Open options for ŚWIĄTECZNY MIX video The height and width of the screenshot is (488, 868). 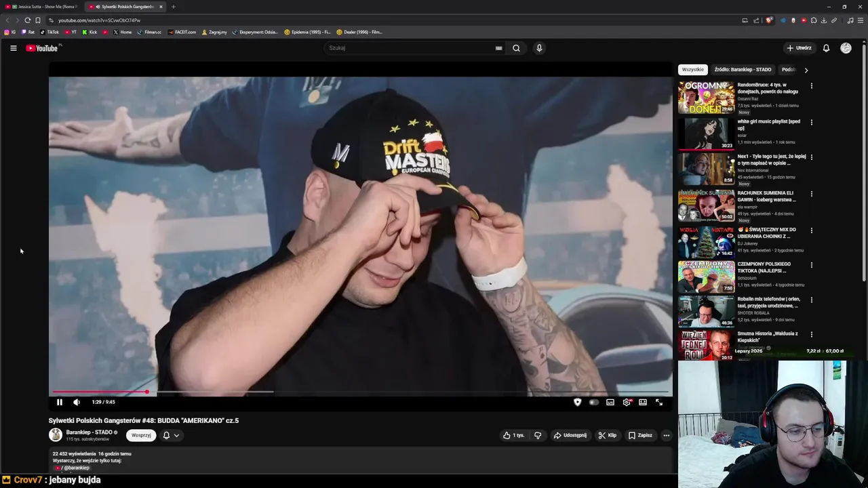[811, 230]
